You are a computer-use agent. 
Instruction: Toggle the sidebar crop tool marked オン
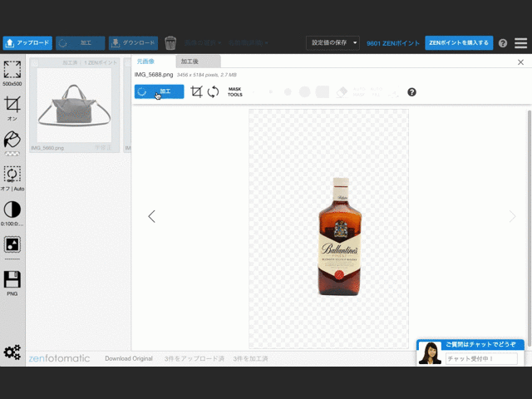pyautogui.click(x=12, y=109)
